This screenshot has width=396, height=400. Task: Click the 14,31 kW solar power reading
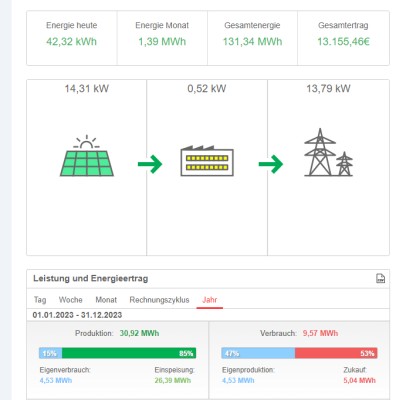87,89
